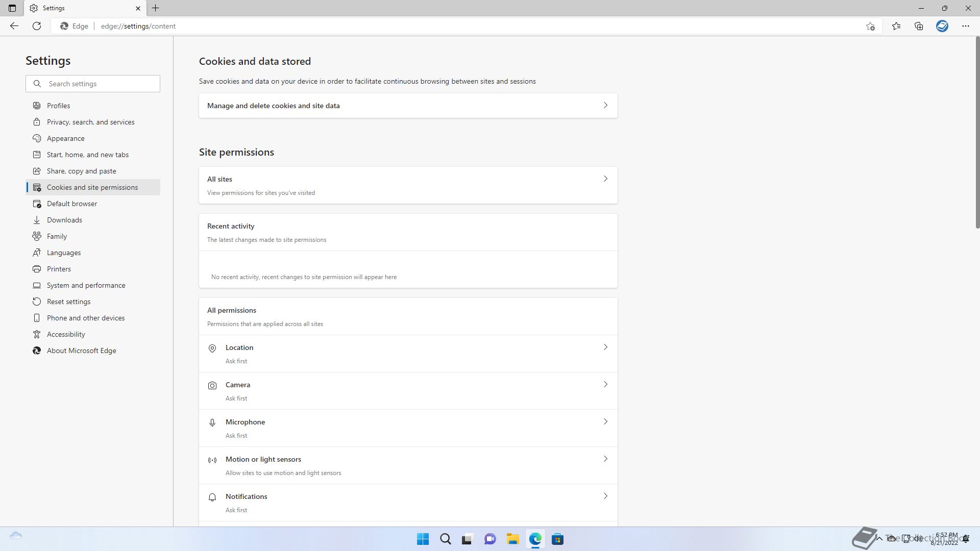Click 'Permissions that are applied across all sites' text
980x551 pixels.
coord(265,324)
